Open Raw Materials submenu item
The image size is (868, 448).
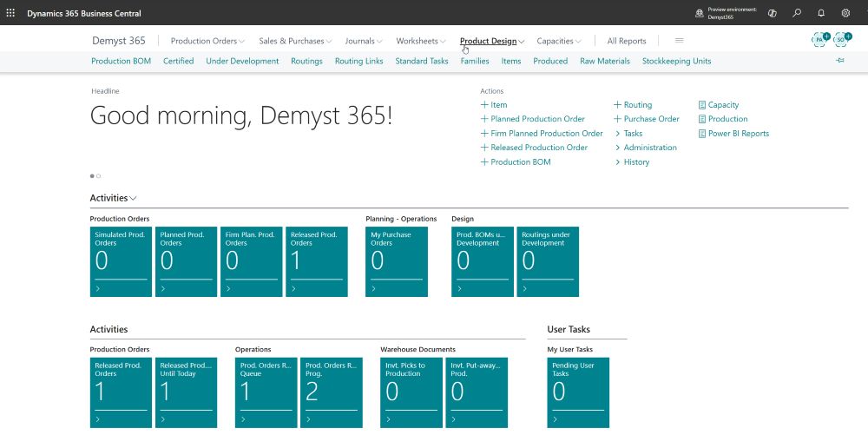click(605, 61)
